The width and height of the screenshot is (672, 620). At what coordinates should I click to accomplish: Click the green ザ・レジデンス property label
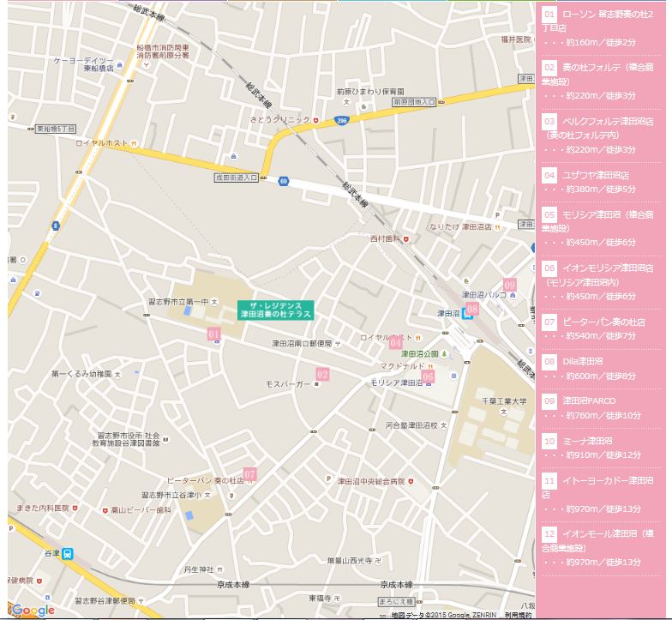tap(275, 310)
